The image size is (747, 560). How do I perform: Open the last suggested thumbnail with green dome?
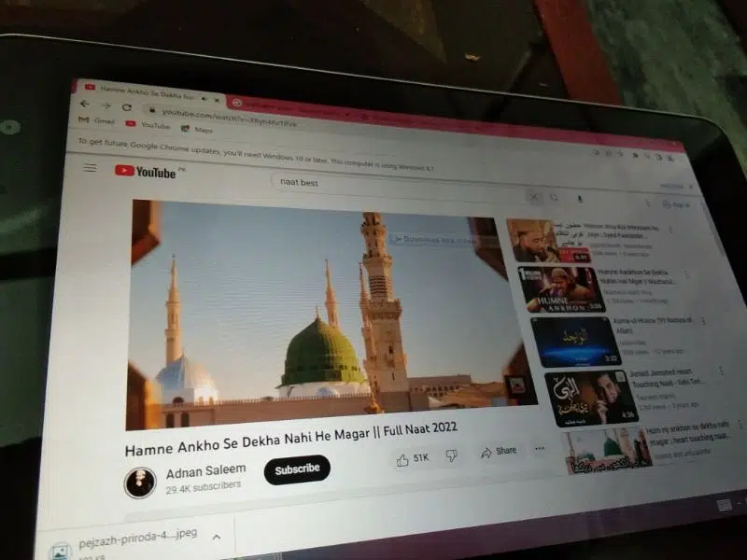click(610, 450)
